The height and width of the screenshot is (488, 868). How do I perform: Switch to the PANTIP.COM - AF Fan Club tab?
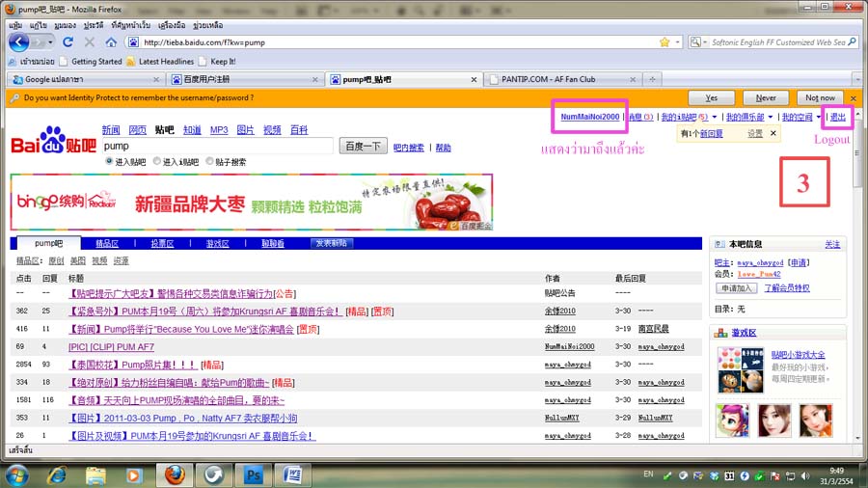pos(562,80)
